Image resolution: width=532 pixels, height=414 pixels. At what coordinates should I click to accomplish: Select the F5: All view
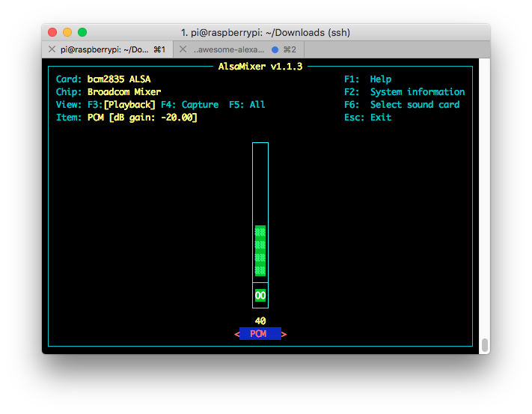tap(247, 105)
